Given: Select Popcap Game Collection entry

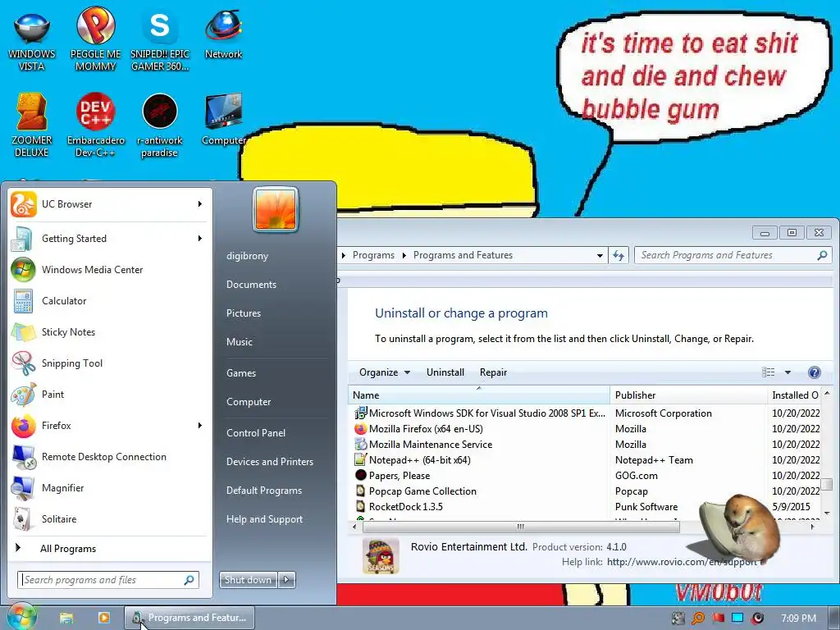Looking at the screenshot, I should [584, 491].
